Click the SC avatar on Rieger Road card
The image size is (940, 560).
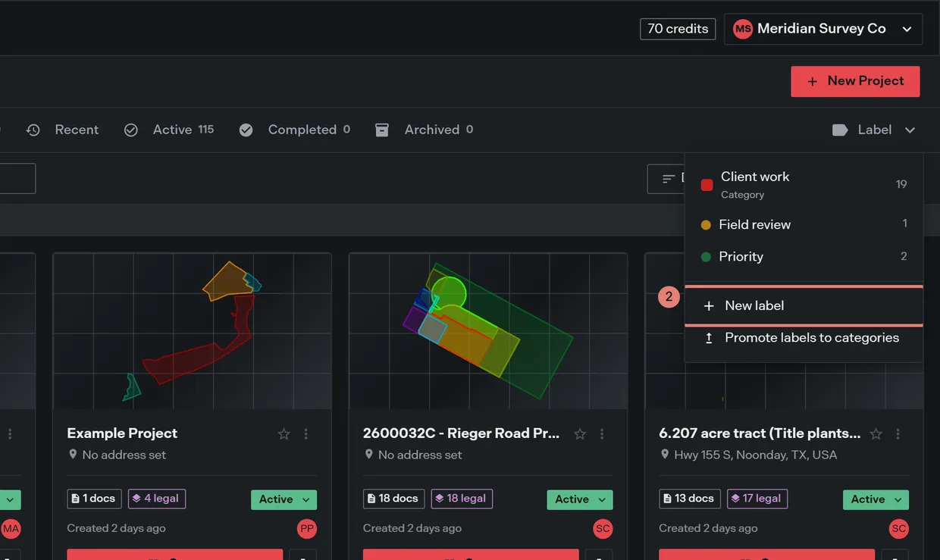pos(603,528)
